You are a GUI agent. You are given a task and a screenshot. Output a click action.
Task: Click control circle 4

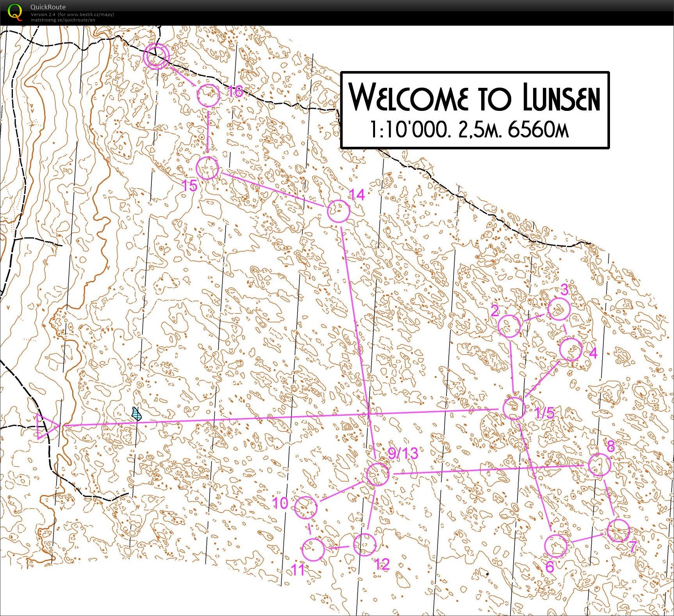point(571,349)
